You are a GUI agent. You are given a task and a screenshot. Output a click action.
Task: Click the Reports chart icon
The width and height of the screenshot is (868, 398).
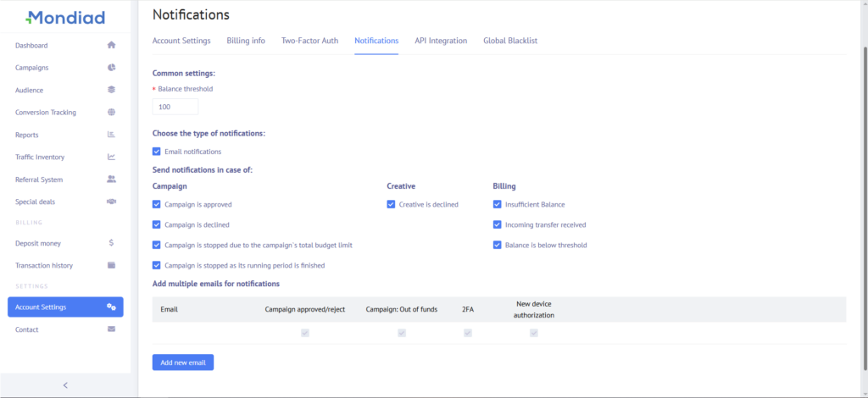click(x=111, y=135)
